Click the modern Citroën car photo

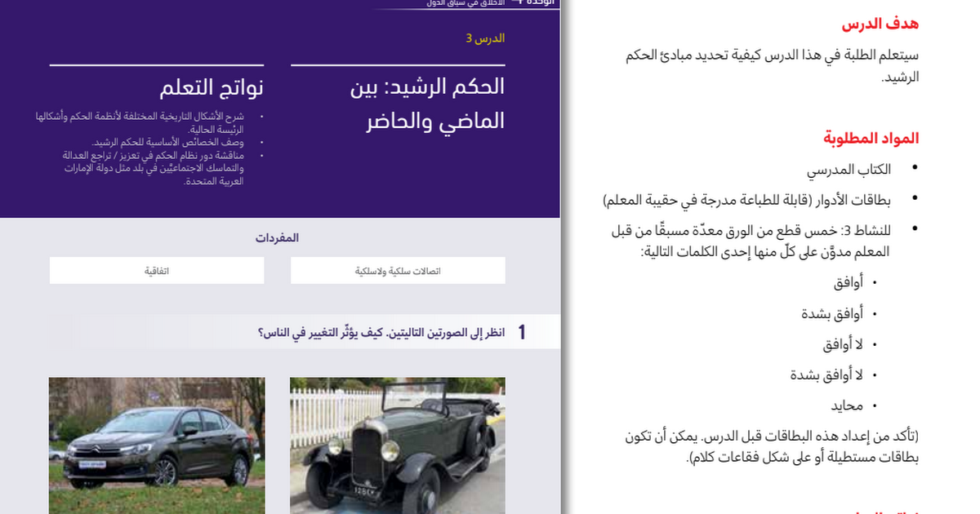click(x=157, y=445)
